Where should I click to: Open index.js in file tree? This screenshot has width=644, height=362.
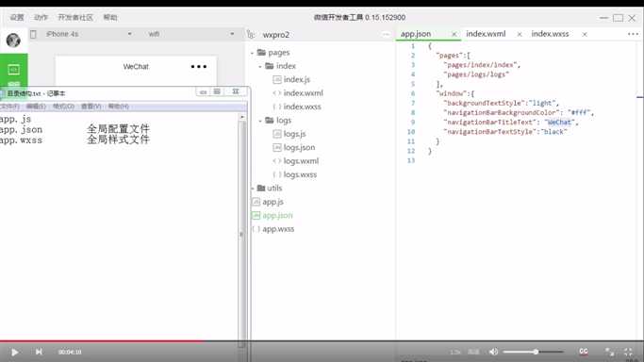(x=296, y=79)
